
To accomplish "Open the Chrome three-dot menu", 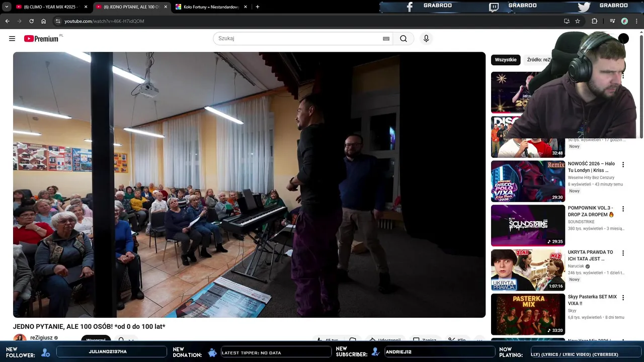I will 637,21.
